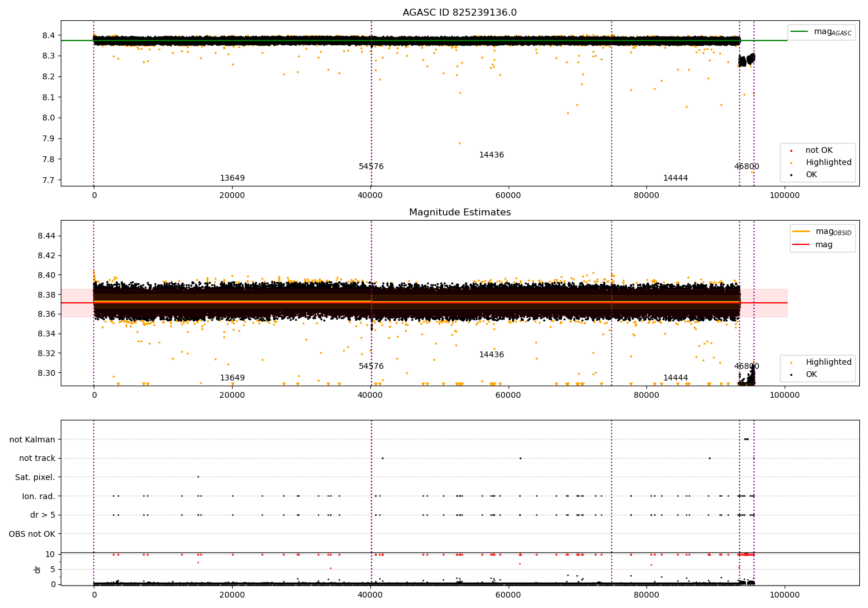This screenshot has height=608, width=868.
Task: Click the 8.30 y-axis tick in middle plot
Action: click(46, 373)
